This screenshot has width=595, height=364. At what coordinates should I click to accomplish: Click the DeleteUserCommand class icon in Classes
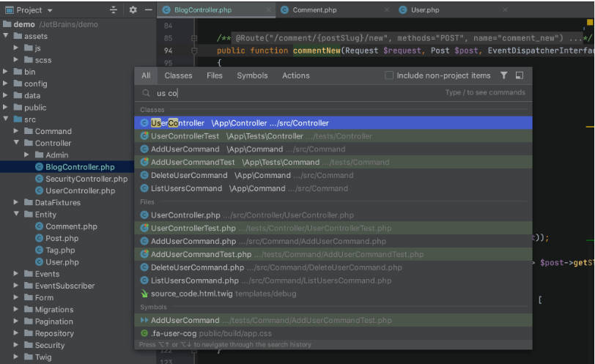pyautogui.click(x=144, y=175)
